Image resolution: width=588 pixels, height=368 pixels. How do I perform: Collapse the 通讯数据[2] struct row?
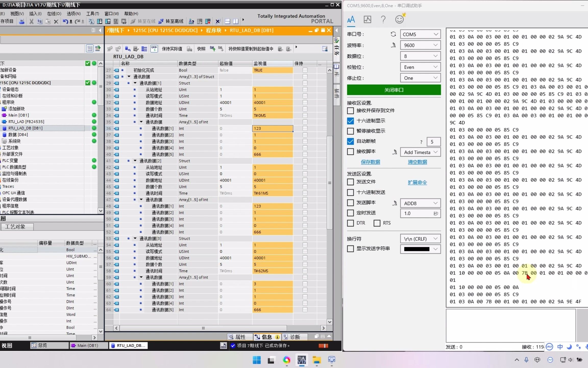point(135,161)
